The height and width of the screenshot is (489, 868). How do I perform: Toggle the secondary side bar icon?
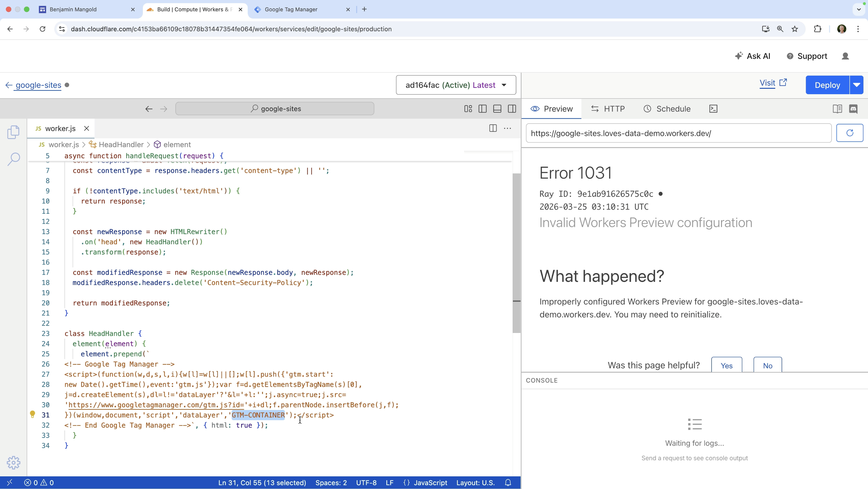tap(512, 109)
